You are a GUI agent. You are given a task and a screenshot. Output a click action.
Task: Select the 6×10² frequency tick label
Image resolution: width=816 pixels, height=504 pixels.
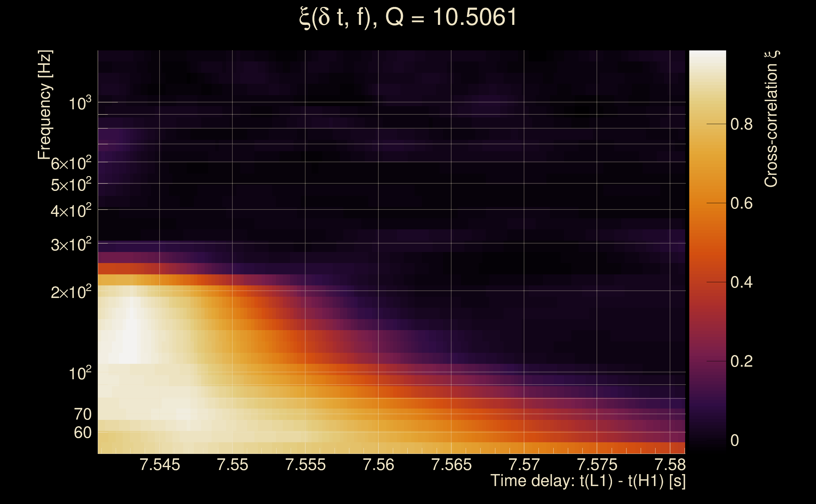(x=71, y=163)
